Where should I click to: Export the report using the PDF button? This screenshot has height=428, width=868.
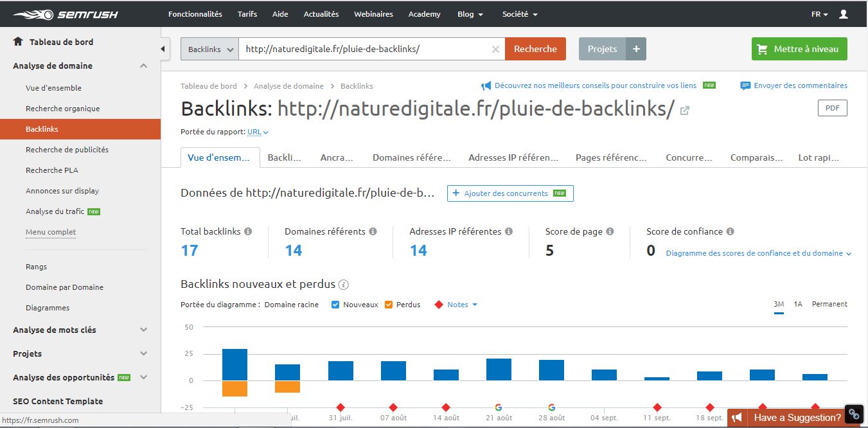pyautogui.click(x=832, y=107)
